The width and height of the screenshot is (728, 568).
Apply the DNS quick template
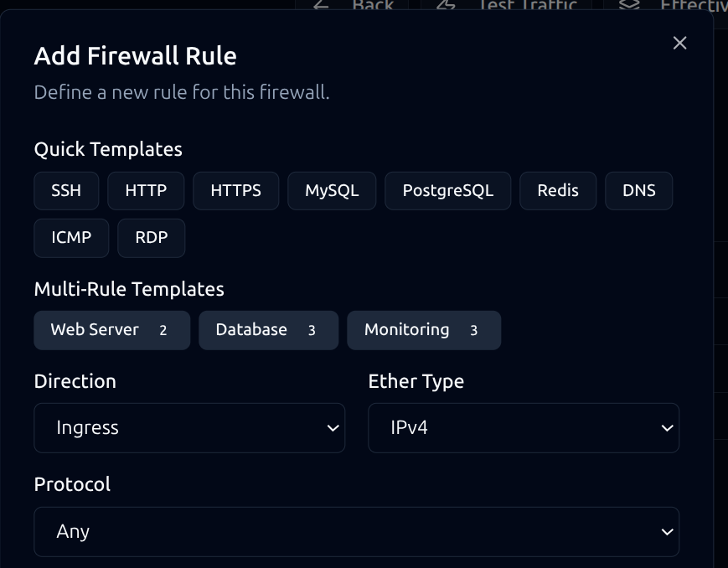coord(638,190)
